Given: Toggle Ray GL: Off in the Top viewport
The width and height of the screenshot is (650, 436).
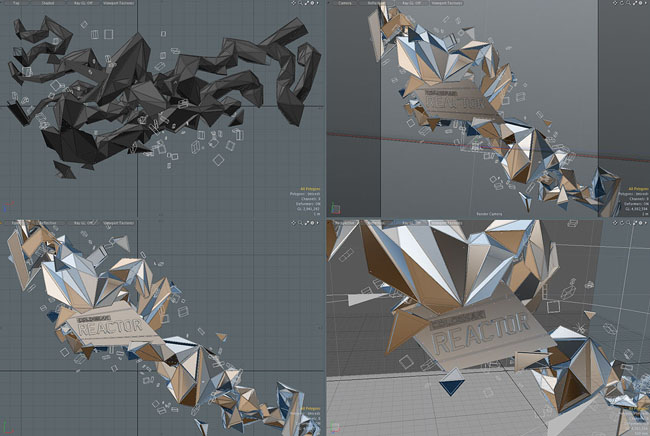Looking at the screenshot, I should 84,3.
